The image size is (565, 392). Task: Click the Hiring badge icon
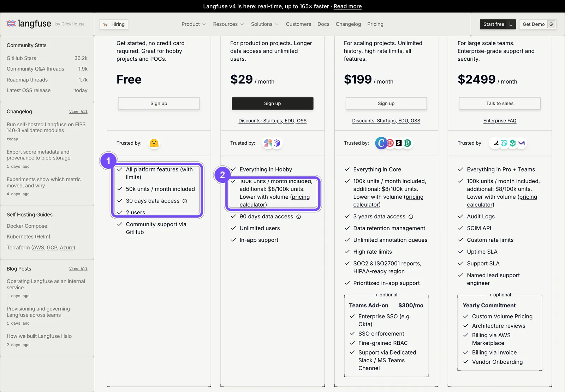105,24
